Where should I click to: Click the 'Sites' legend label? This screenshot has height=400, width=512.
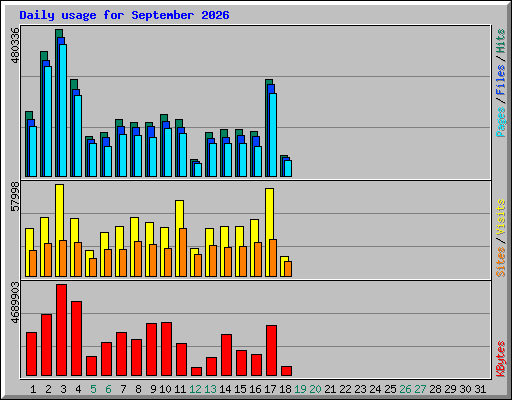point(501,262)
